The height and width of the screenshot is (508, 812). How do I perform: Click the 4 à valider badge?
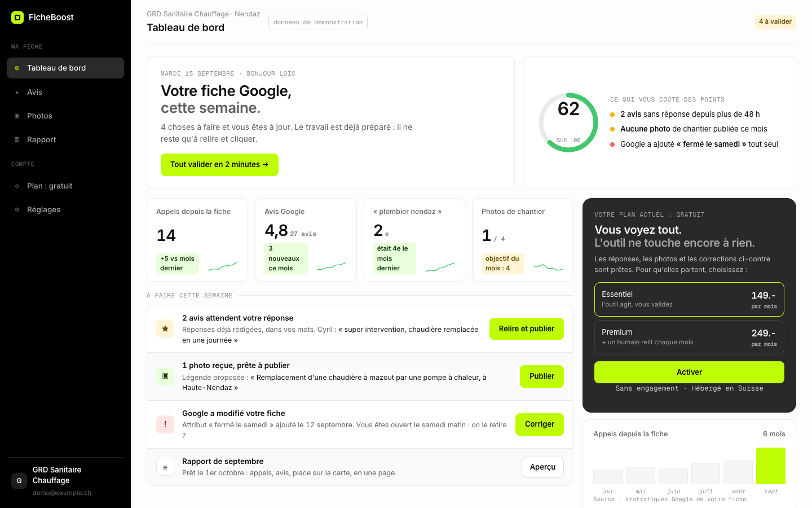pyautogui.click(x=775, y=21)
